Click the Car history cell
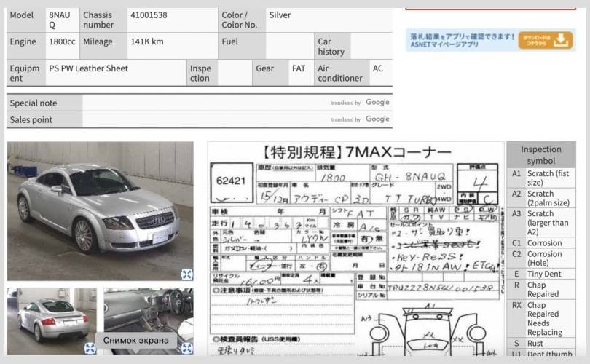The image size is (590, 364). click(x=331, y=47)
